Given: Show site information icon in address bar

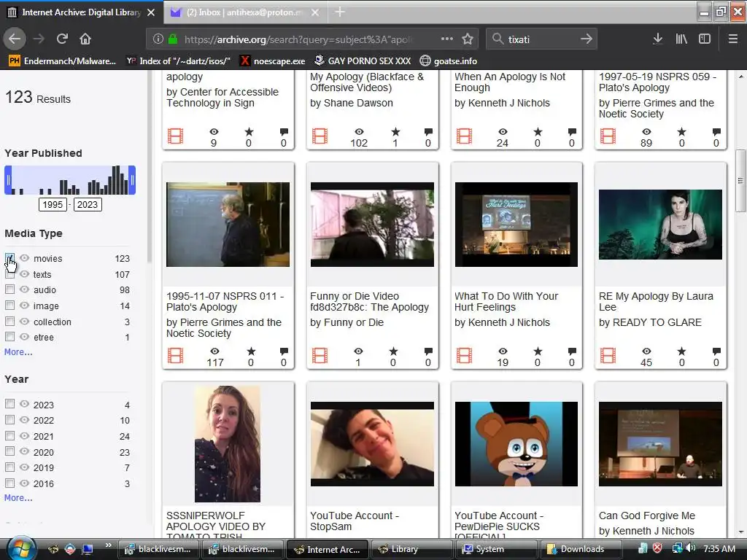Looking at the screenshot, I should click(158, 39).
